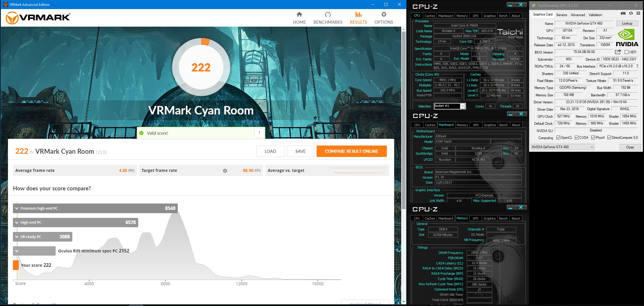Click the Close button in GPU-Z
Viewport: 644px width, 306px height.
[630, 147]
